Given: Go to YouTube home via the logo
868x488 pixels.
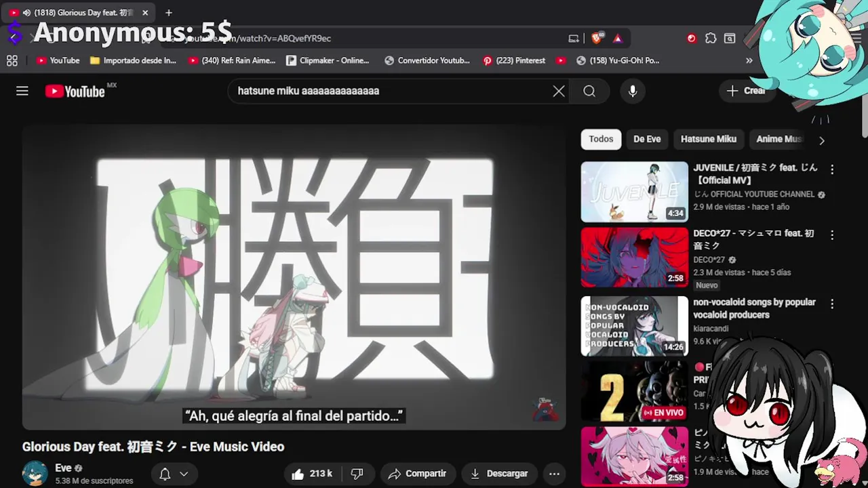Looking at the screenshot, I should click(x=75, y=91).
